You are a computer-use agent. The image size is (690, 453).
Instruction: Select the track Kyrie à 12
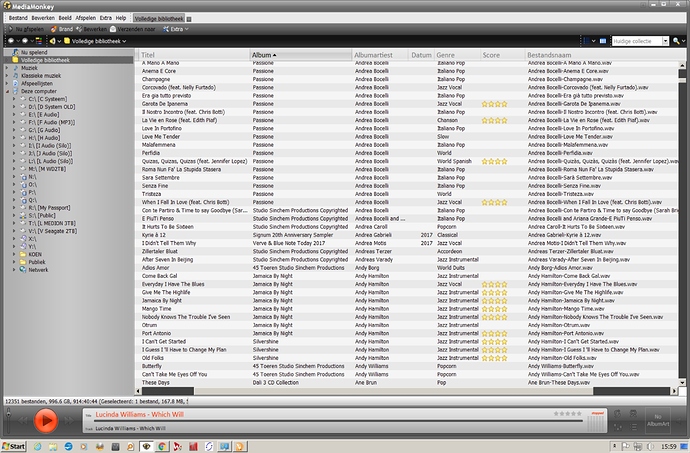pos(154,235)
